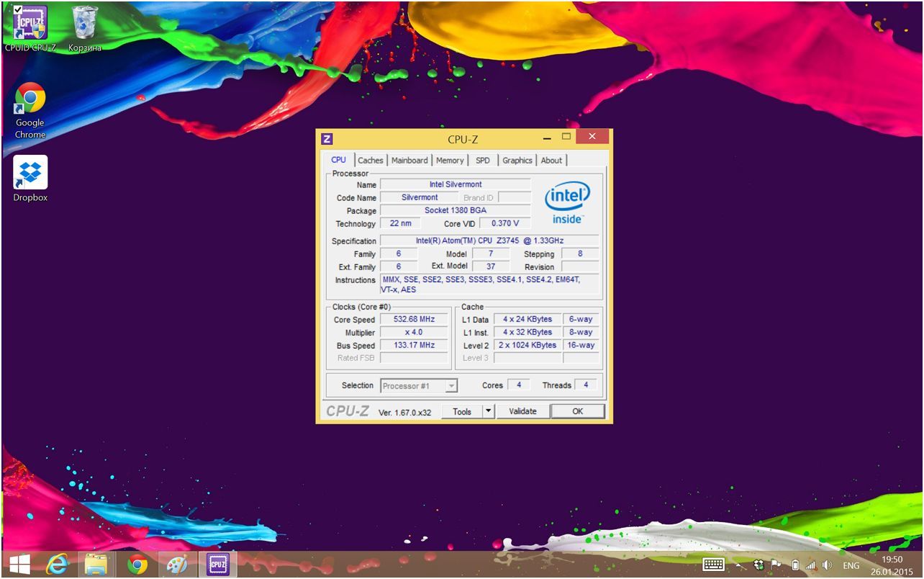
Task: Expand the Tools dropdown arrow in CPU-Z
Action: click(x=488, y=411)
